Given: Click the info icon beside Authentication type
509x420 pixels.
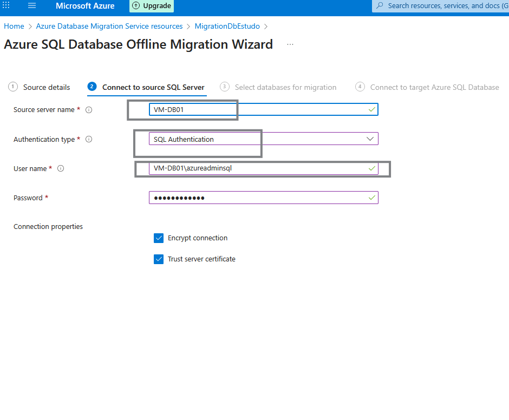Looking at the screenshot, I should click(89, 140).
